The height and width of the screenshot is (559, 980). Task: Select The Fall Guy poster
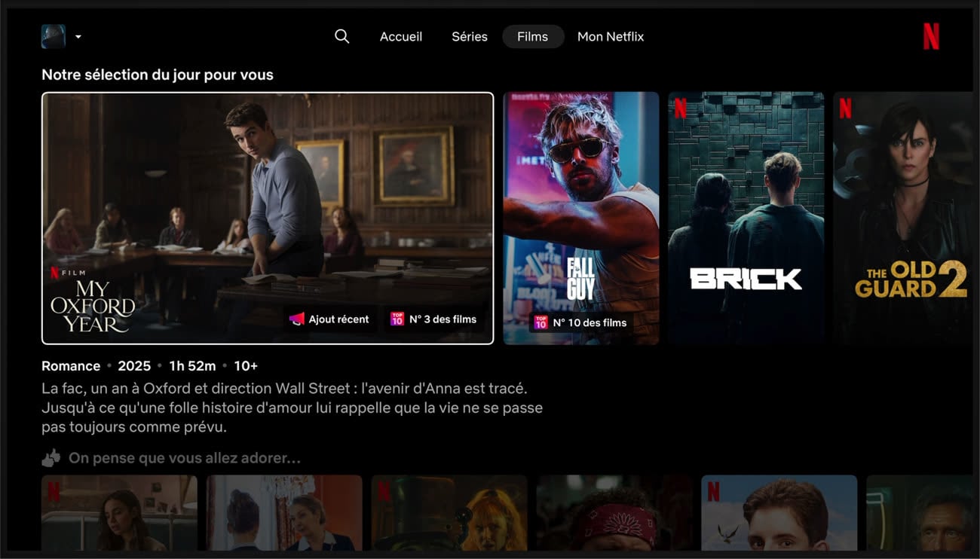581,218
